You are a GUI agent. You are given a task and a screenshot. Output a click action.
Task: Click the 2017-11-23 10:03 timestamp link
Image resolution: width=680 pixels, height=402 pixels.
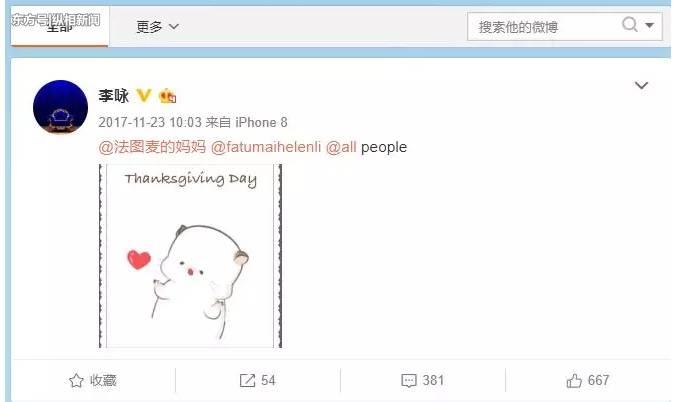coord(150,122)
